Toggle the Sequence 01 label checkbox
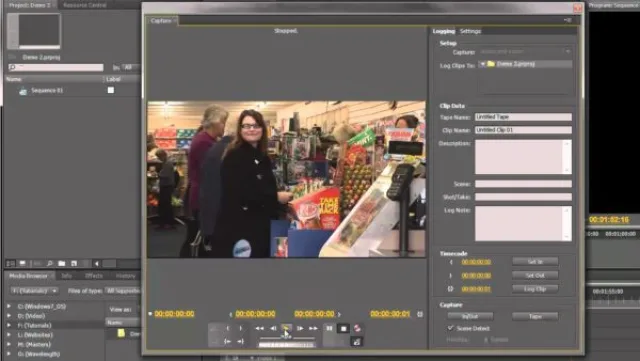Viewport: 640px width, 361px height. coord(111,90)
